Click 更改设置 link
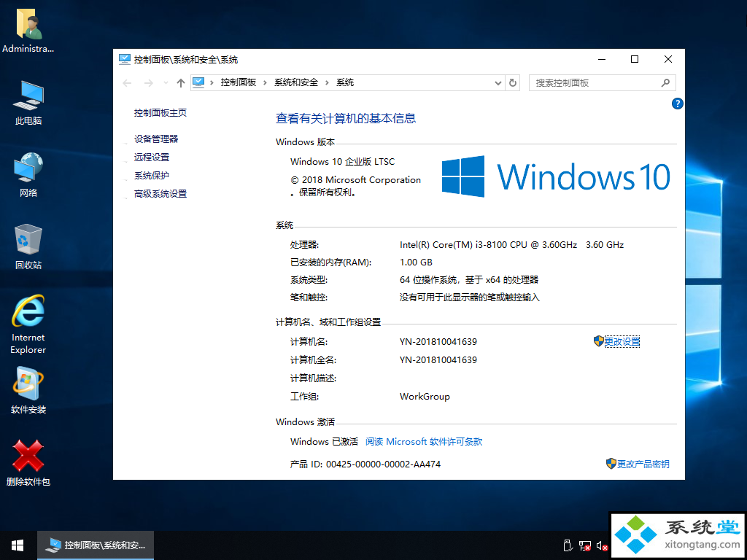747x560 pixels. coord(622,341)
